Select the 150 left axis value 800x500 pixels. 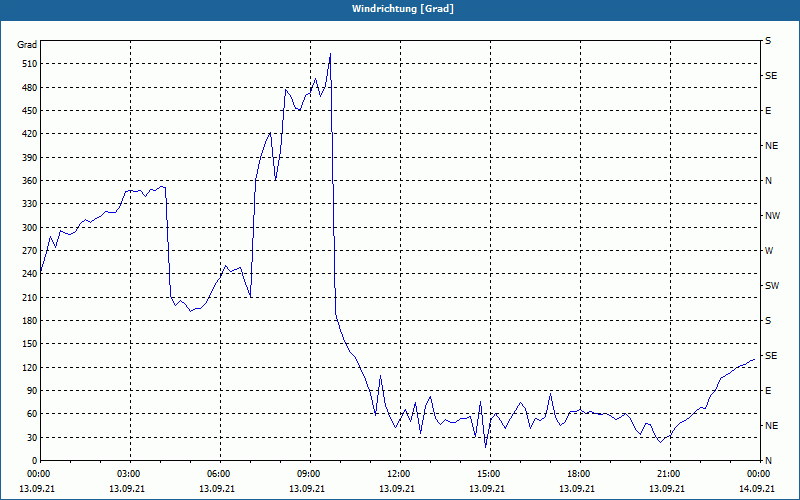[28, 343]
